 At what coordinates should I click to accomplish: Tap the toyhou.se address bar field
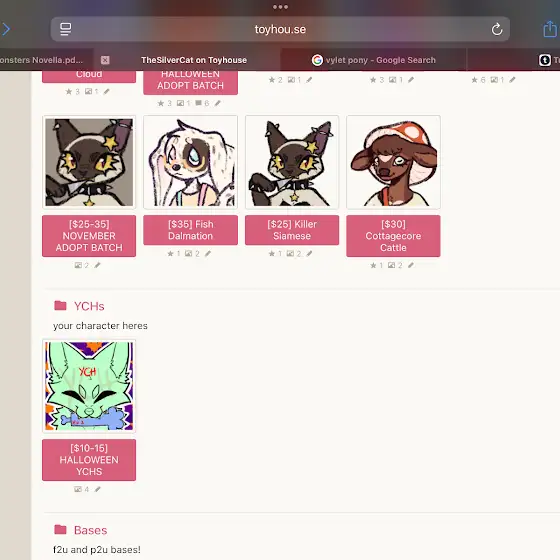point(280,29)
